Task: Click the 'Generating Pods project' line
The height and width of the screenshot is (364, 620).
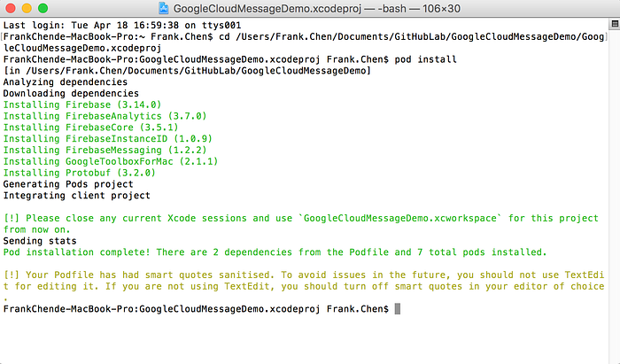Action: pyautogui.click(x=68, y=184)
